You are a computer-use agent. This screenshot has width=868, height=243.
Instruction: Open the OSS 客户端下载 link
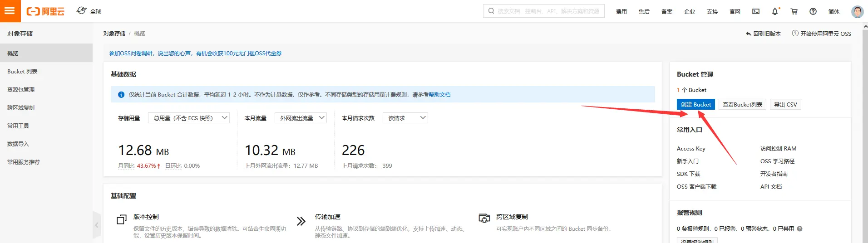pyautogui.click(x=696, y=187)
